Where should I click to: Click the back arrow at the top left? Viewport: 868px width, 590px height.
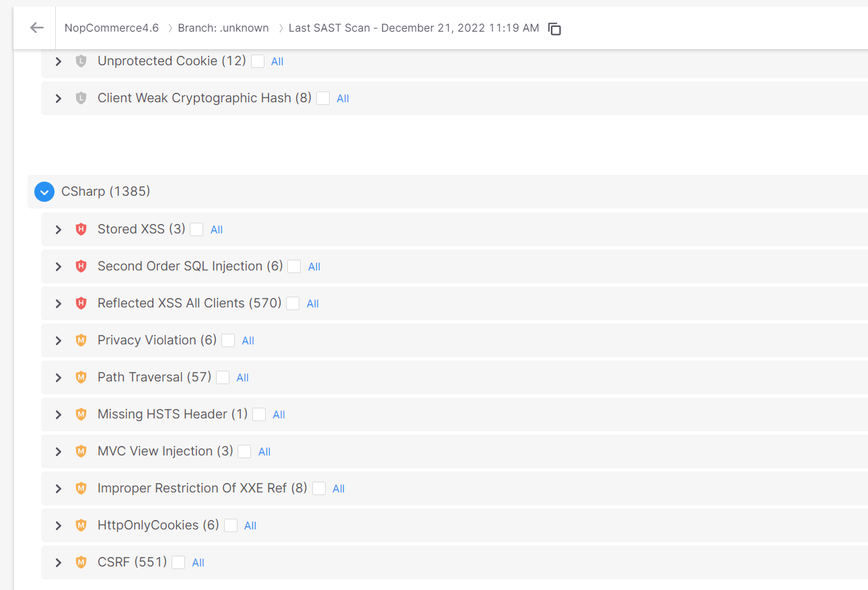(36, 28)
